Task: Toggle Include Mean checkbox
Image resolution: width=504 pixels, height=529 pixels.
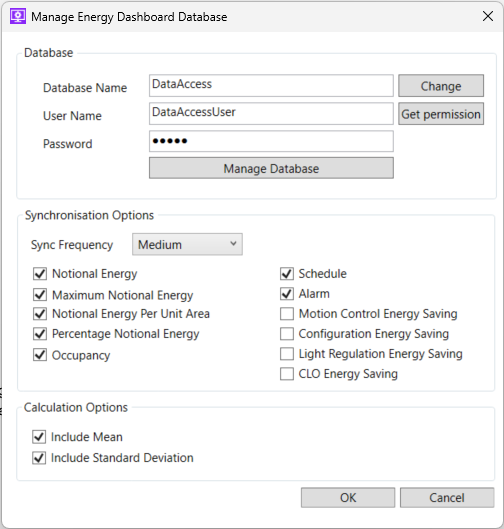Action: [39, 437]
